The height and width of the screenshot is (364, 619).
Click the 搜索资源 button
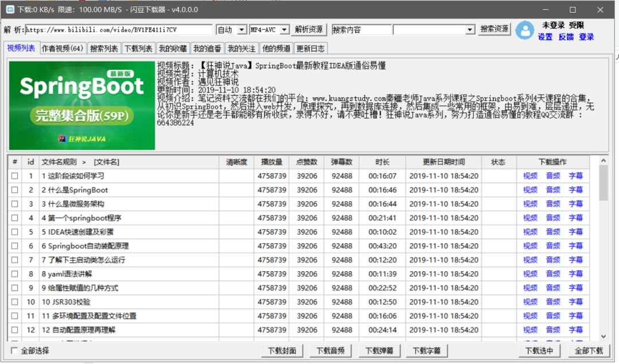tap(494, 29)
